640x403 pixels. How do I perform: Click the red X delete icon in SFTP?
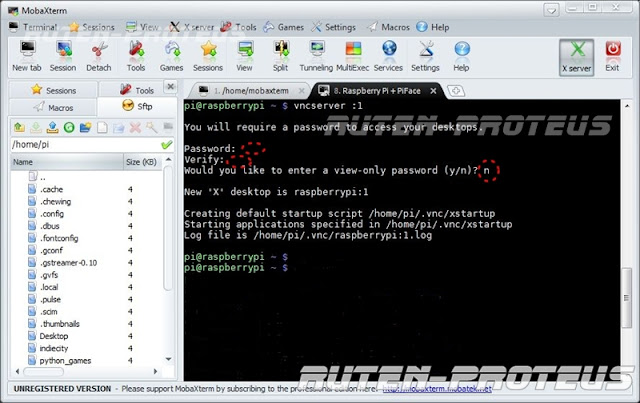tap(135, 127)
